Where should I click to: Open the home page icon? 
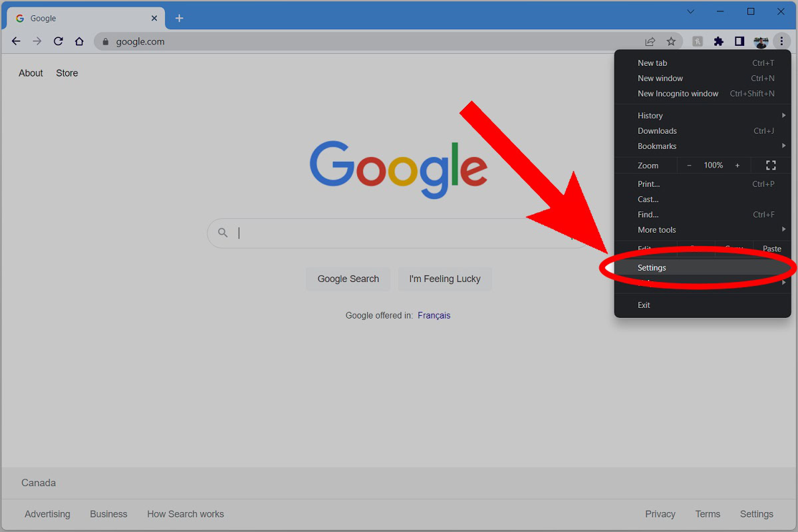click(79, 41)
